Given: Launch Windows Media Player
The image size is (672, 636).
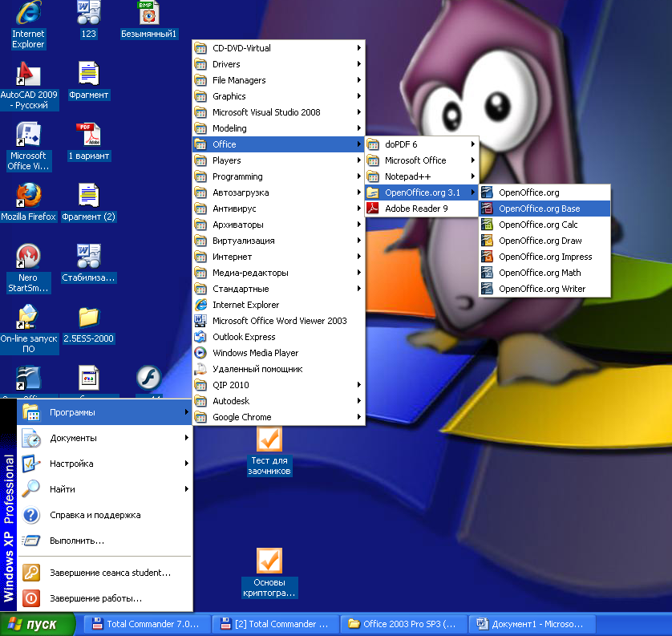Looking at the screenshot, I should [278, 353].
